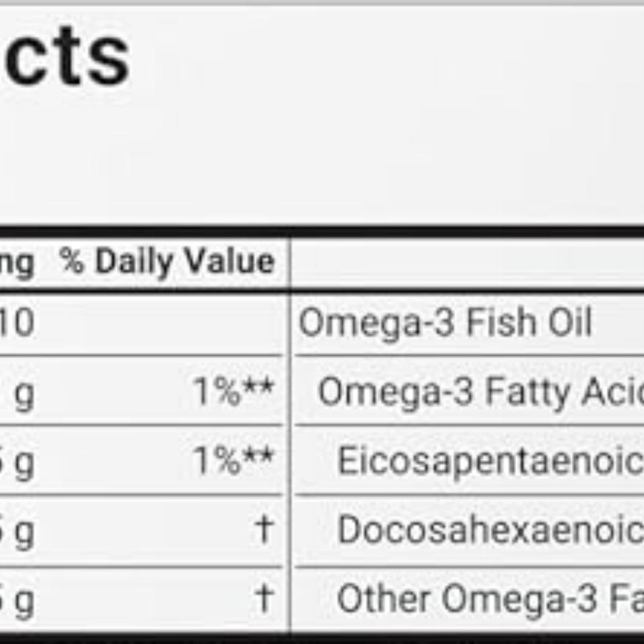Select the dagger symbol beside Docosahexaenoic
Screen dimensions: 644x644
(264, 529)
